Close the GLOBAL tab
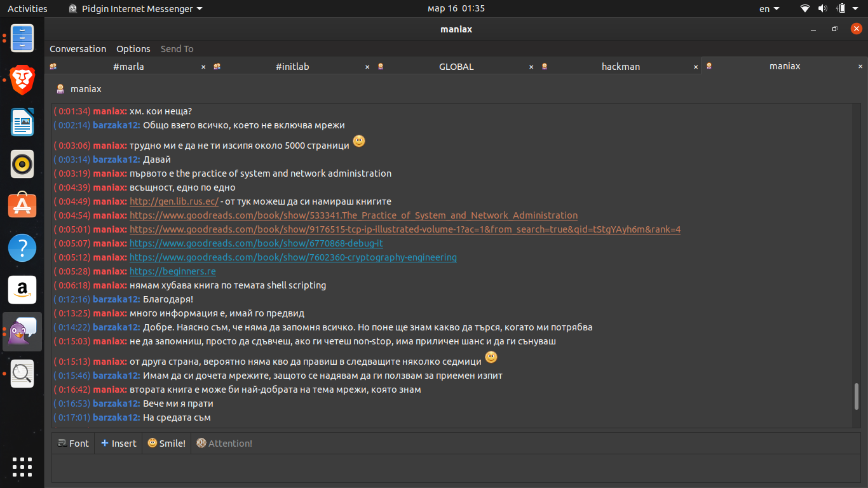 click(531, 67)
